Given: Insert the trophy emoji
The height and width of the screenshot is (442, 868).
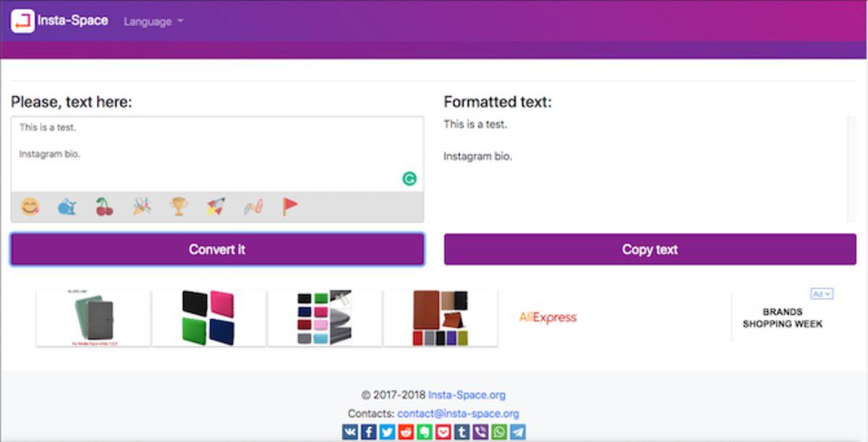Looking at the screenshot, I should pyautogui.click(x=179, y=208).
